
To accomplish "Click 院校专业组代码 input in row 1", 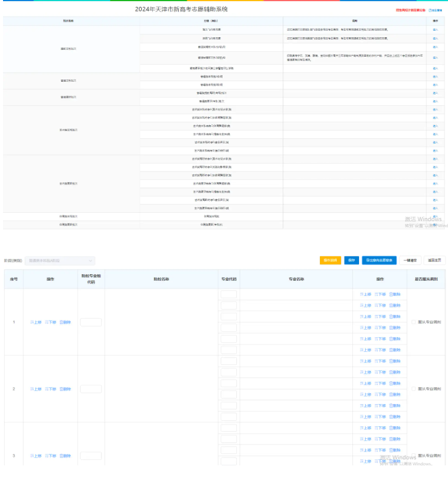I will (91, 322).
